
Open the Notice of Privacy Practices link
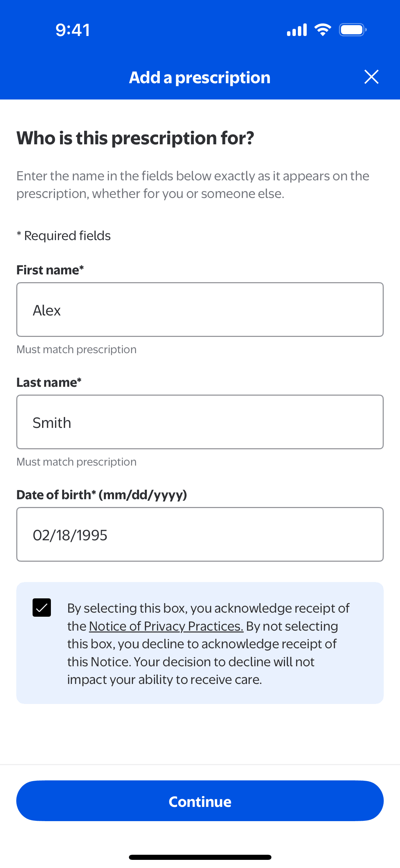click(166, 626)
